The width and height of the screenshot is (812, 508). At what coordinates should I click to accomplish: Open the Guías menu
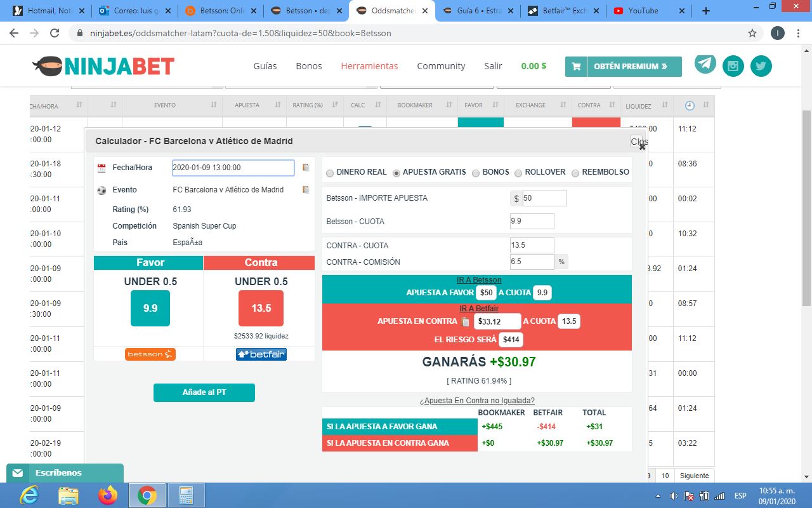[x=265, y=66]
